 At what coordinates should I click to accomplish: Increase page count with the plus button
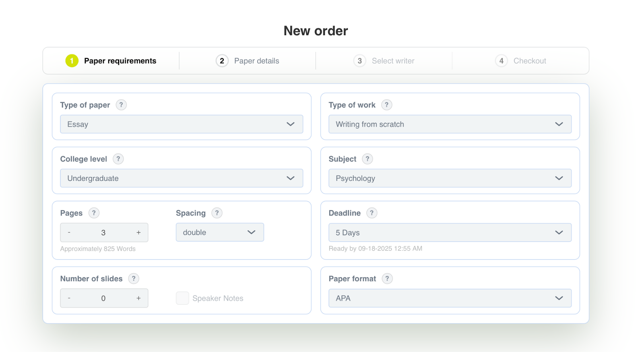click(138, 232)
